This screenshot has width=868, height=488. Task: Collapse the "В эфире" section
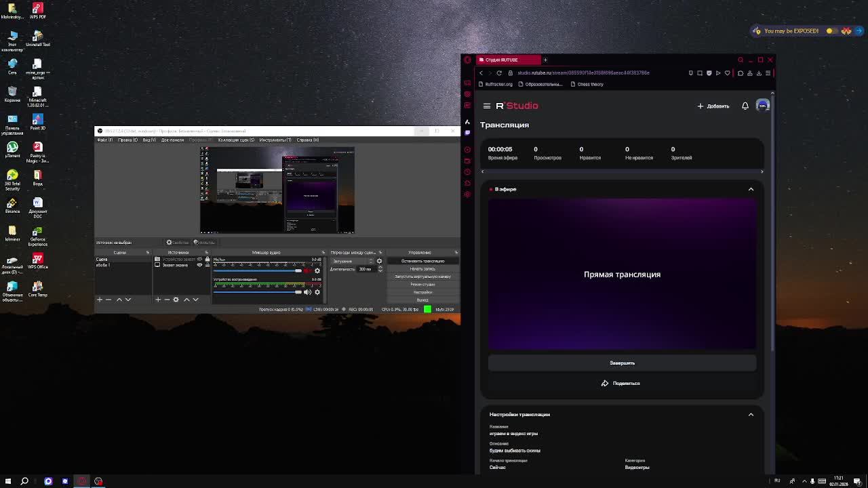coord(751,189)
